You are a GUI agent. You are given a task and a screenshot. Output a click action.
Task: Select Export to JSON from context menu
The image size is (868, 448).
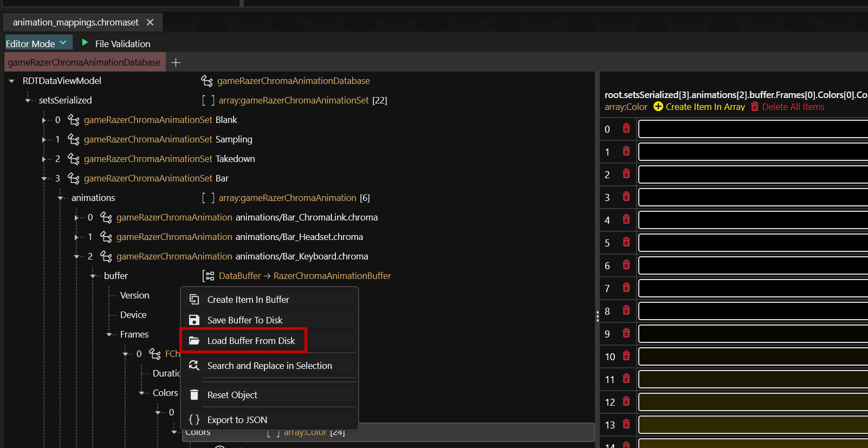click(237, 420)
